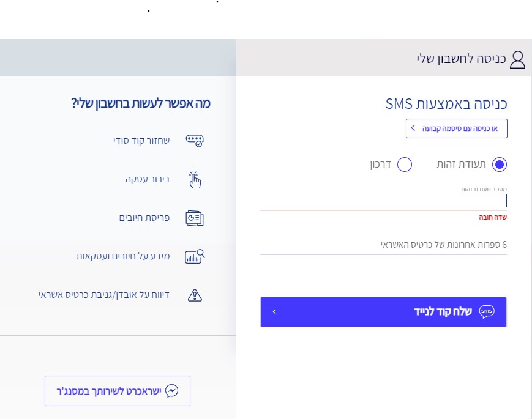Open מידע על חיובים ועסקאות
Image resolution: width=532 pixels, height=419 pixels.
pyautogui.click(x=123, y=256)
